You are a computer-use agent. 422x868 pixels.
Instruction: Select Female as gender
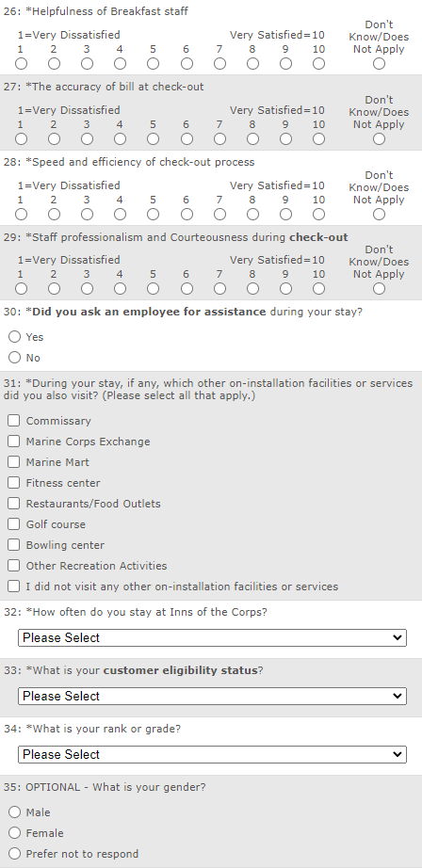pos(14,832)
